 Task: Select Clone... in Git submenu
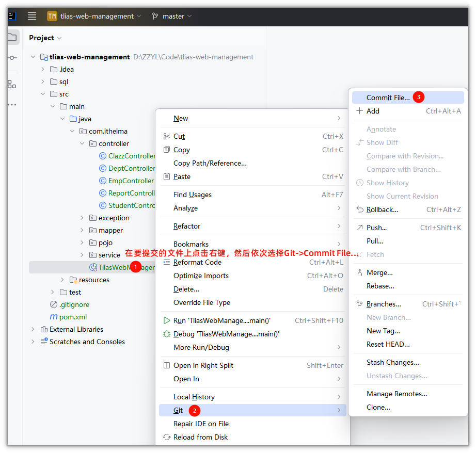click(408, 407)
